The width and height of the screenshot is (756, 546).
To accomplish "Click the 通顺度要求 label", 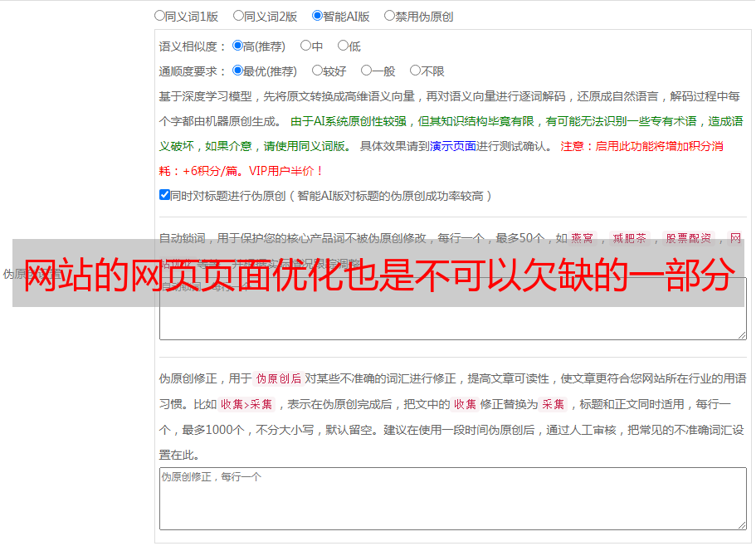I will (x=193, y=71).
